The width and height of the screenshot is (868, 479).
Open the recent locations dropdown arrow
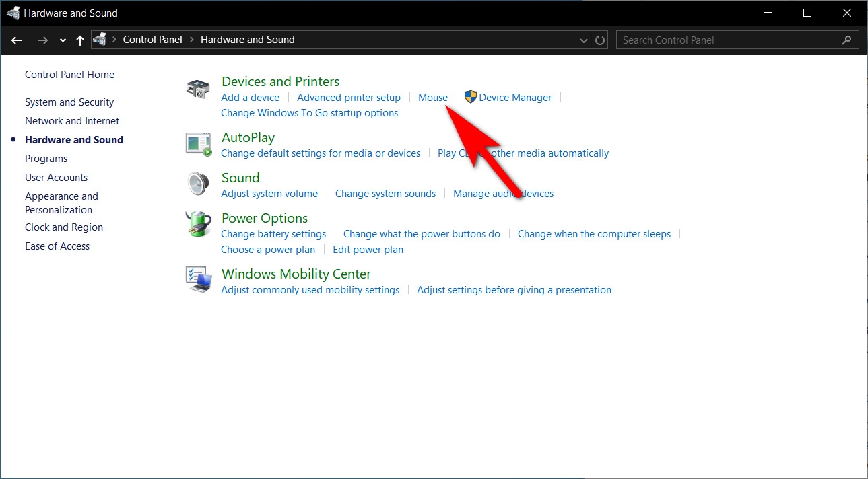(x=63, y=40)
